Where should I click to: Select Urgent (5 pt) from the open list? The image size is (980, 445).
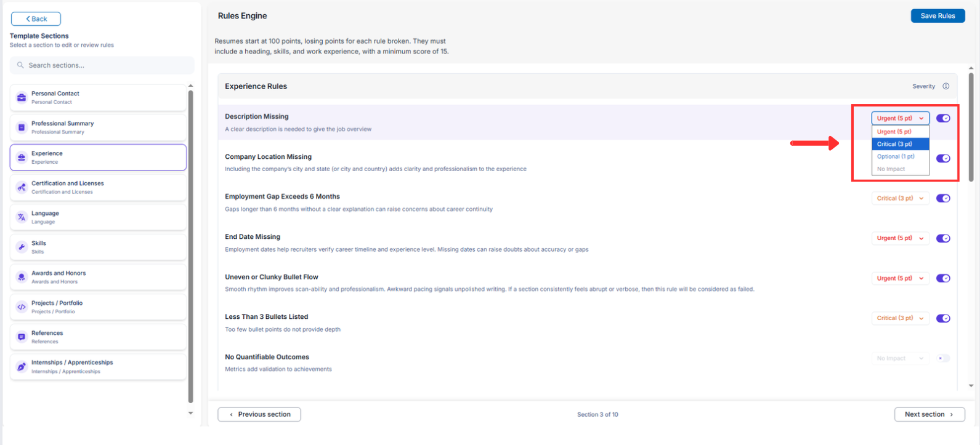[900, 132]
